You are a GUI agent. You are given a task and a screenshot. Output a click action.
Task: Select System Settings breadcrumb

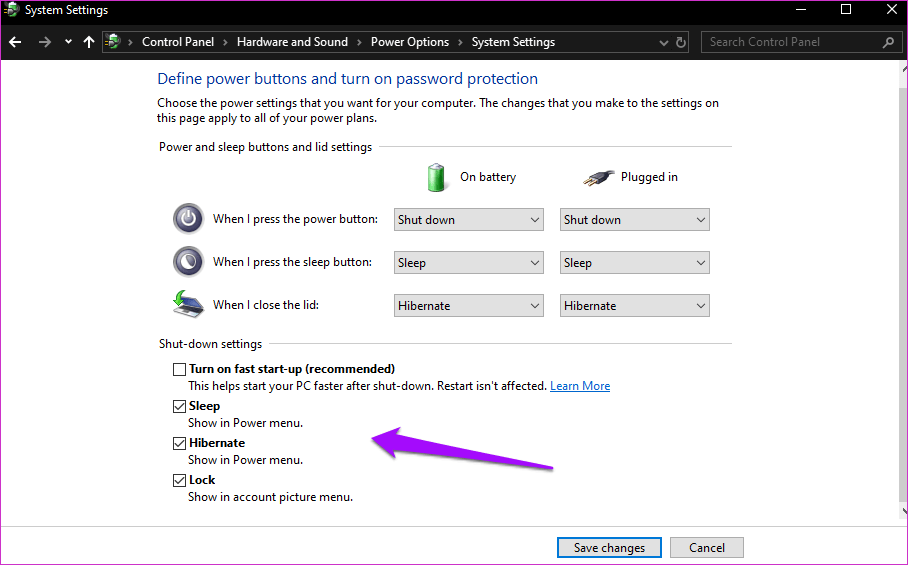point(513,42)
